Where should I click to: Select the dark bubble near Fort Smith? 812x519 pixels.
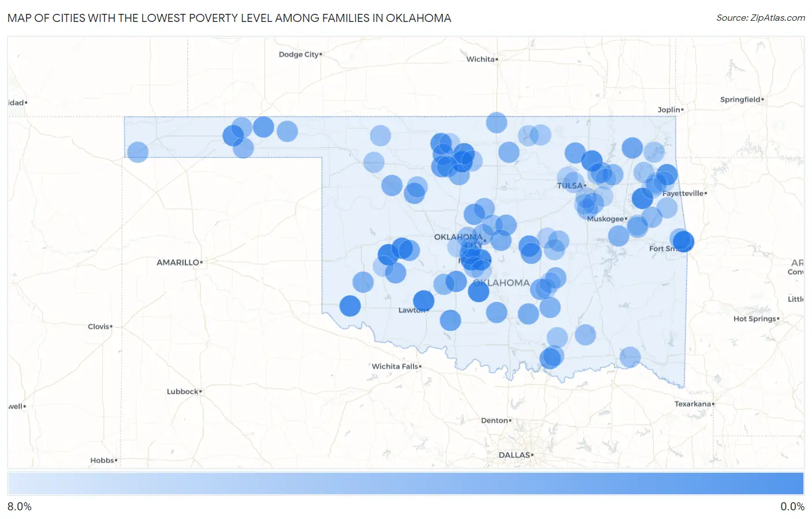pyautogui.click(x=683, y=241)
